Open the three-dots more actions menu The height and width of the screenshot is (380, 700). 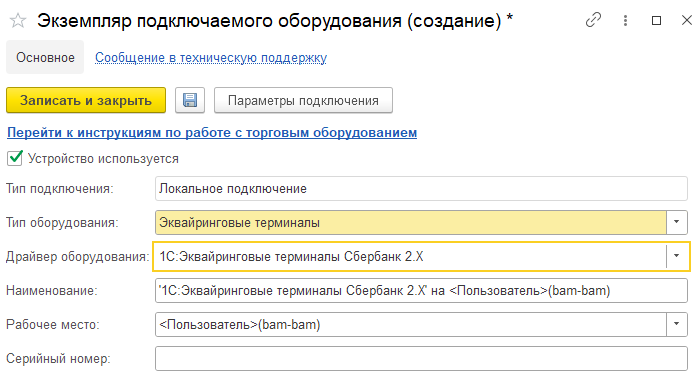[625, 20]
